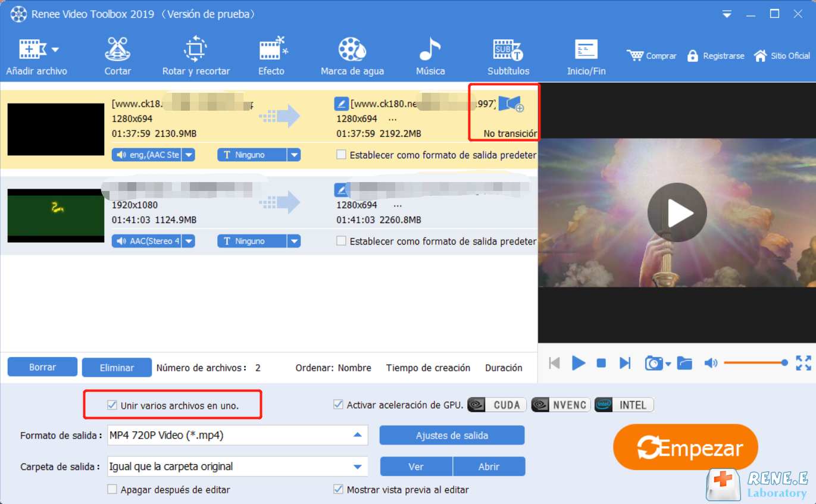Check default output format for first video
The width and height of the screenshot is (816, 504).
[x=341, y=155]
